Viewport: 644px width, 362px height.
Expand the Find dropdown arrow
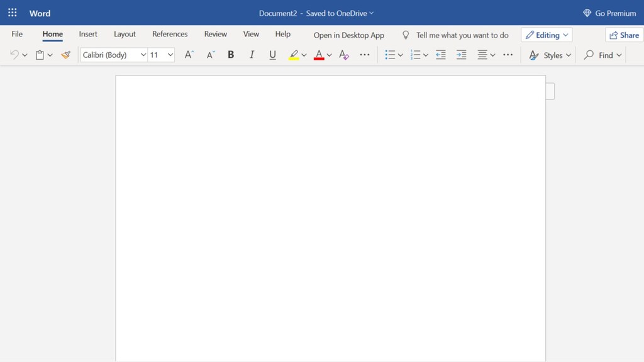tap(619, 55)
